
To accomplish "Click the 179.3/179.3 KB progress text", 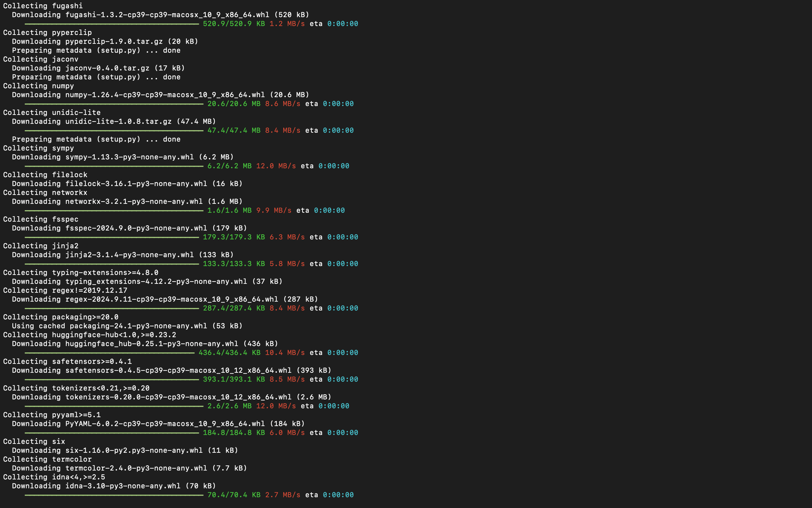I will click(x=234, y=237).
